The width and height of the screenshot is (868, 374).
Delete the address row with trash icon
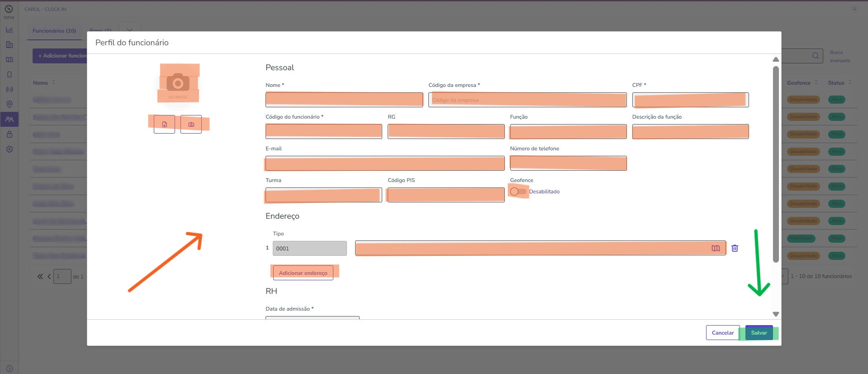tap(735, 248)
